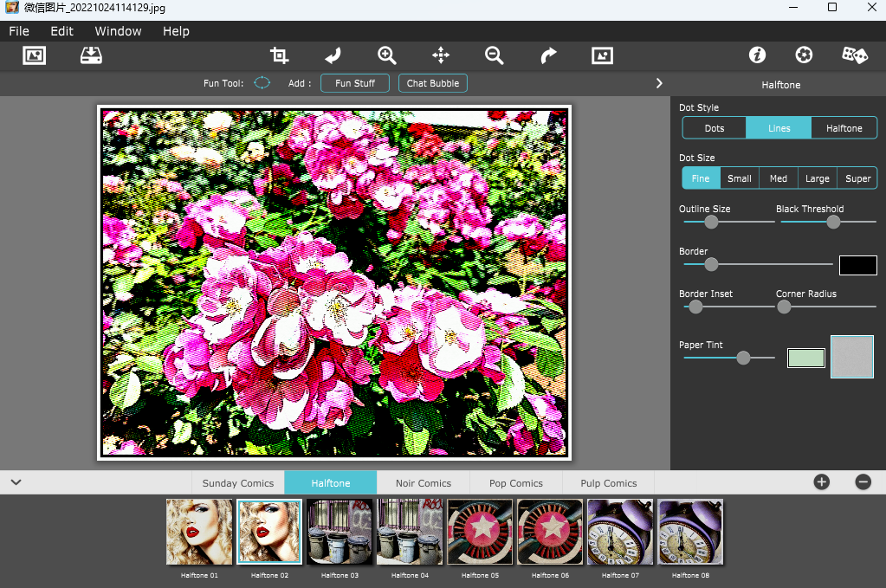Click the app icon in title bar
This screenshot has width=886, height=588.
coord(12,7)
